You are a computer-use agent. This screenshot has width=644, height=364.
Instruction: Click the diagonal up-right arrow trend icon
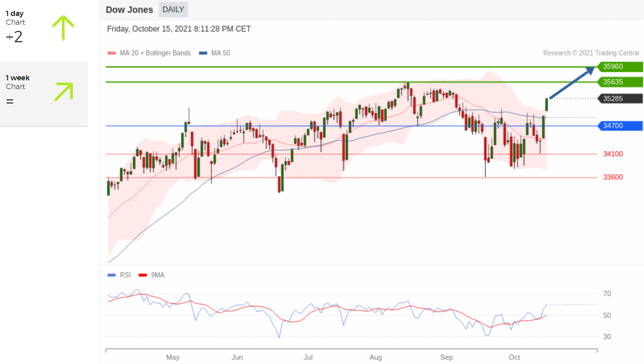pyautogui.click(x=63, y=91)
